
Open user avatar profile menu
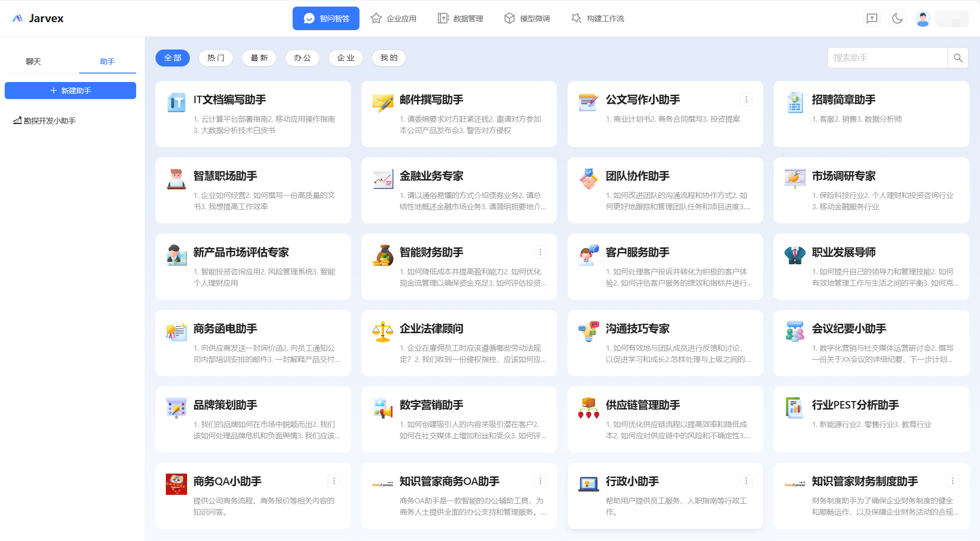click(923, 18)
